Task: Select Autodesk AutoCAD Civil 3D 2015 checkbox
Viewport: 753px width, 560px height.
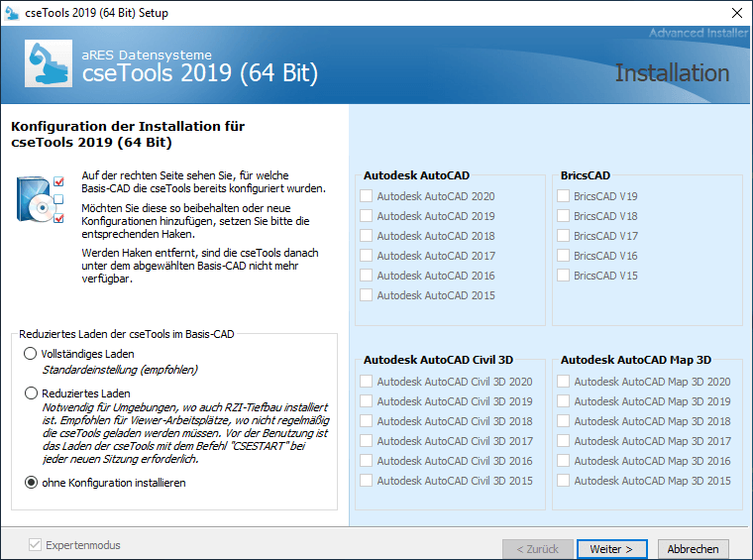Action: click(x=367, y=481)
